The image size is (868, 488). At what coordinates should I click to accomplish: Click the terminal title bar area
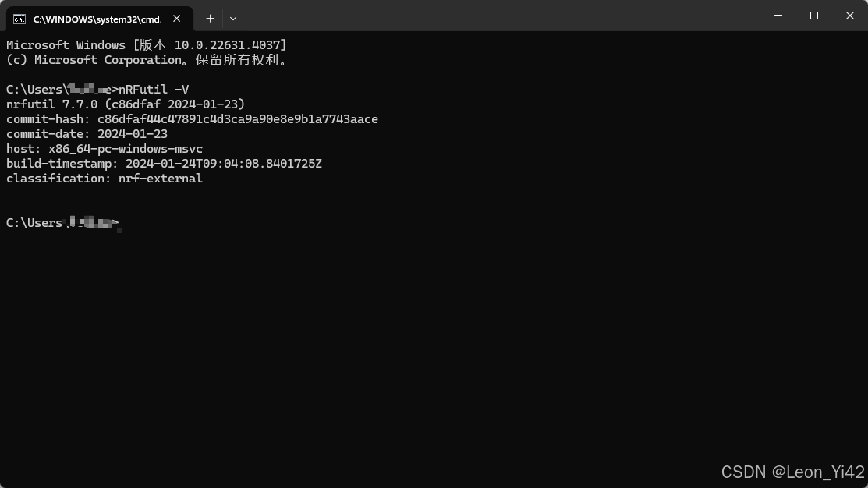point(468,16)
